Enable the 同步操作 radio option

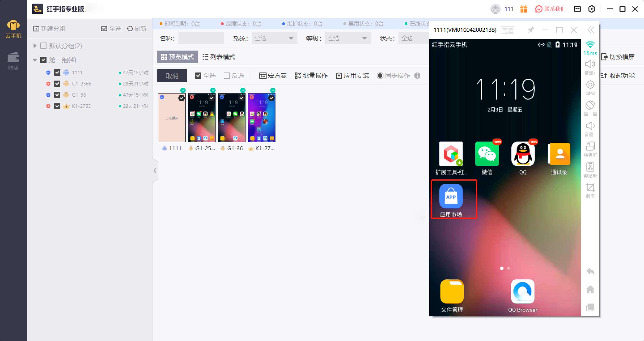(380, 76)
